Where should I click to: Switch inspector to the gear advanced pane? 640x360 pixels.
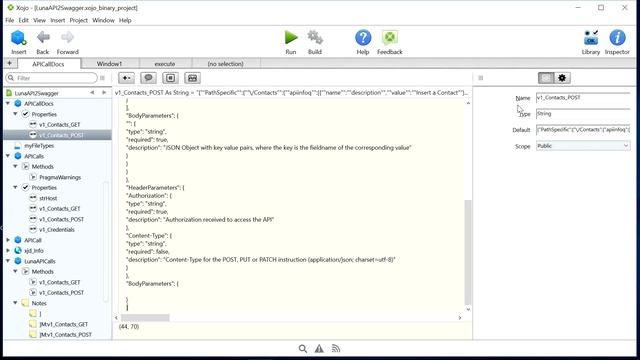562,78
